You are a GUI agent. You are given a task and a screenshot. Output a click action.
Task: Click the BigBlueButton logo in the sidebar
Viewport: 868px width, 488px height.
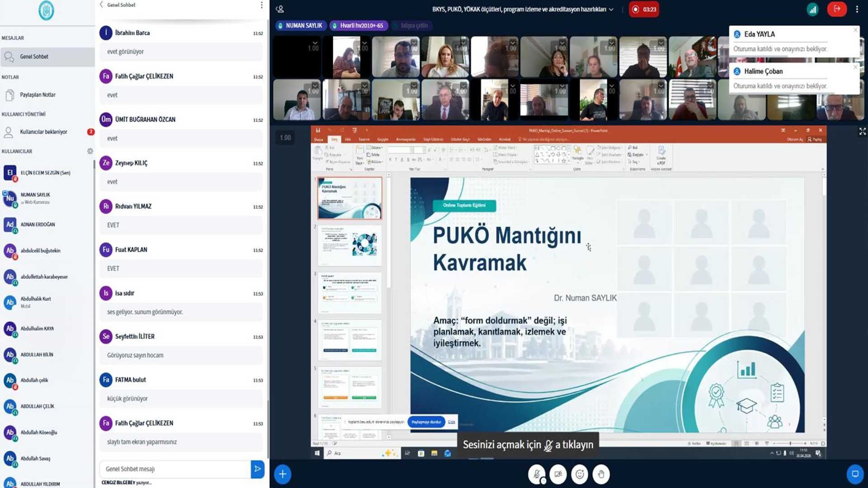tap(46, 11)
